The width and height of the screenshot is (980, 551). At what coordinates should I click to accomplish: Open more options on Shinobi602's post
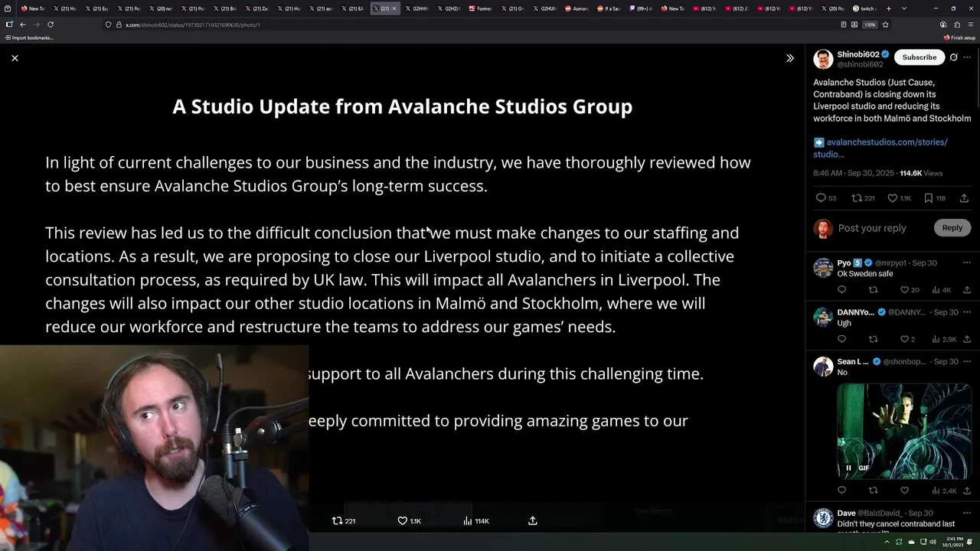coord(967,57)
